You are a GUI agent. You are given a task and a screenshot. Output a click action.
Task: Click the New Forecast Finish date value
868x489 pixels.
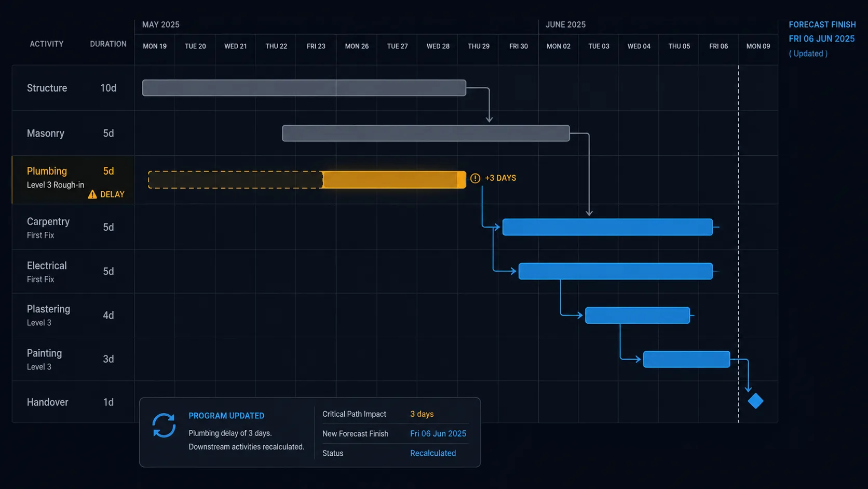pos(438,433)
